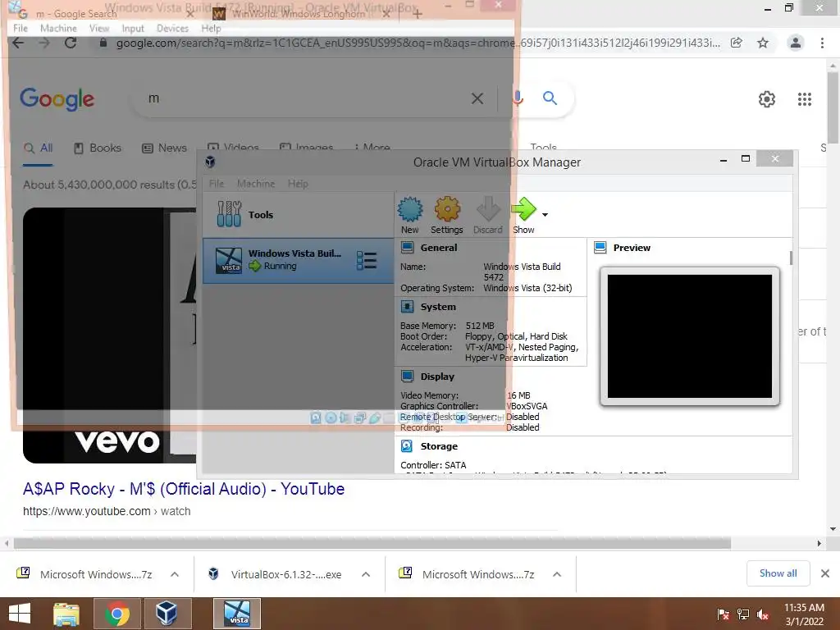Open Google quick settings gear
This screenshot has width=840, height=630.
767,99
